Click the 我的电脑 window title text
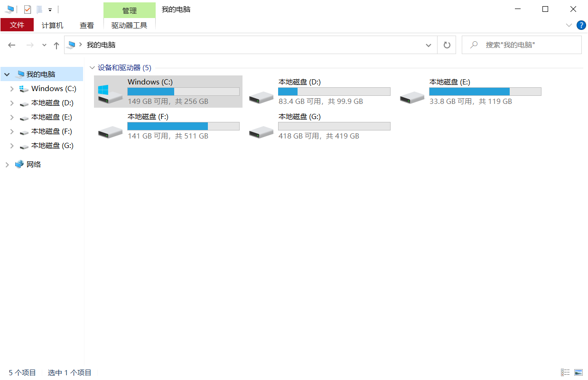This screenshot has width=588, height=380. 176,9
